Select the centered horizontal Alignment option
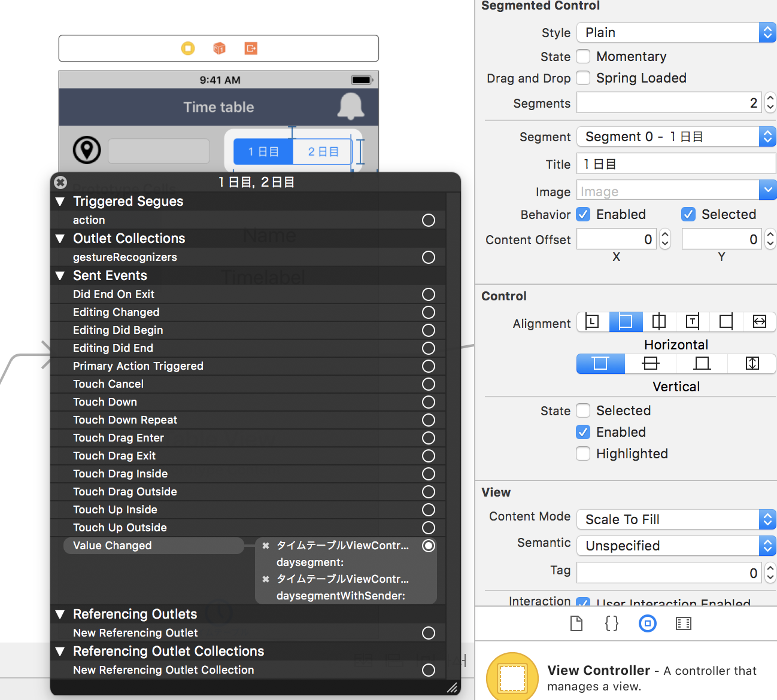 coord(659,322)
